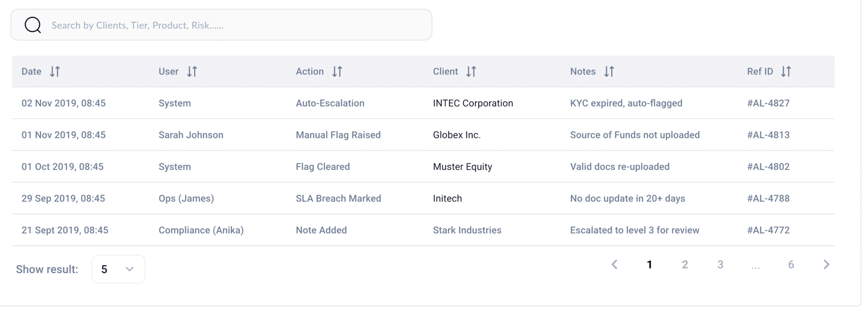Sort table by Date column icon

[55, 71]
